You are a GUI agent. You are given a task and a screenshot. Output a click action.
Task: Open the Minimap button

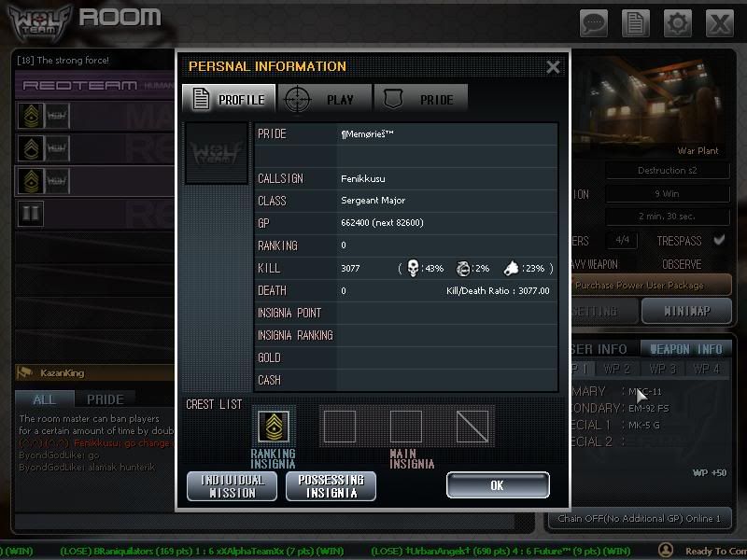pyautogui.click(x=686, y=311)
